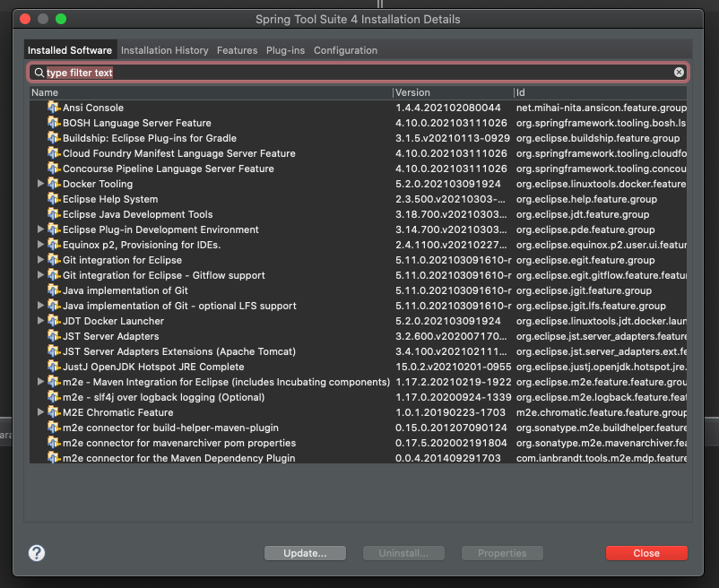Click the Cloud Foundry Manifest feature icon
This screenshot has height=588, width=719.
point(54,153)
